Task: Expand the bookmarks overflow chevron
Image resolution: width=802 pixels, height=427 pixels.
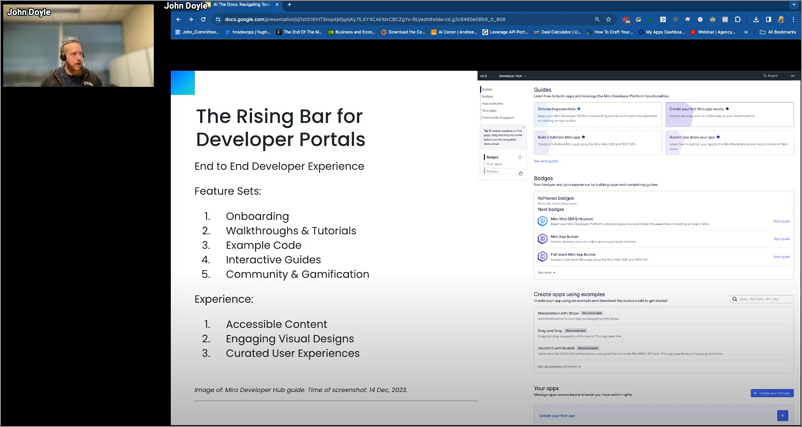Action: click(x=746, y=32)
